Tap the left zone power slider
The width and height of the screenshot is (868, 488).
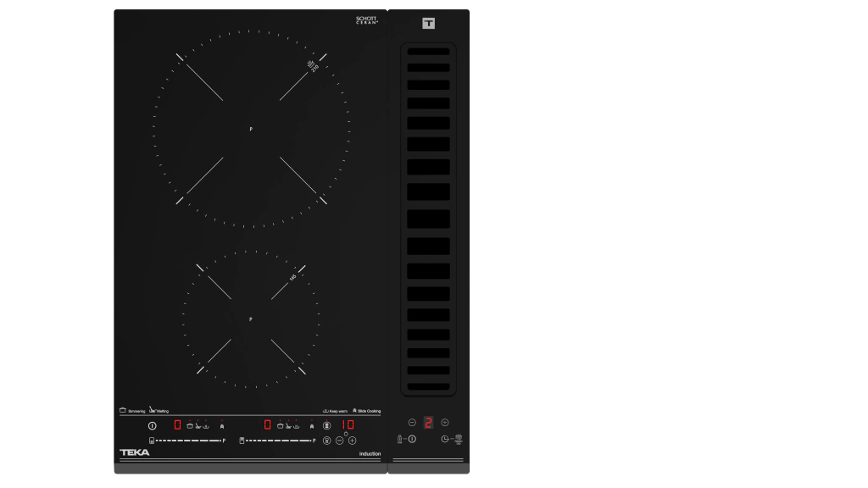click(187, 441)
